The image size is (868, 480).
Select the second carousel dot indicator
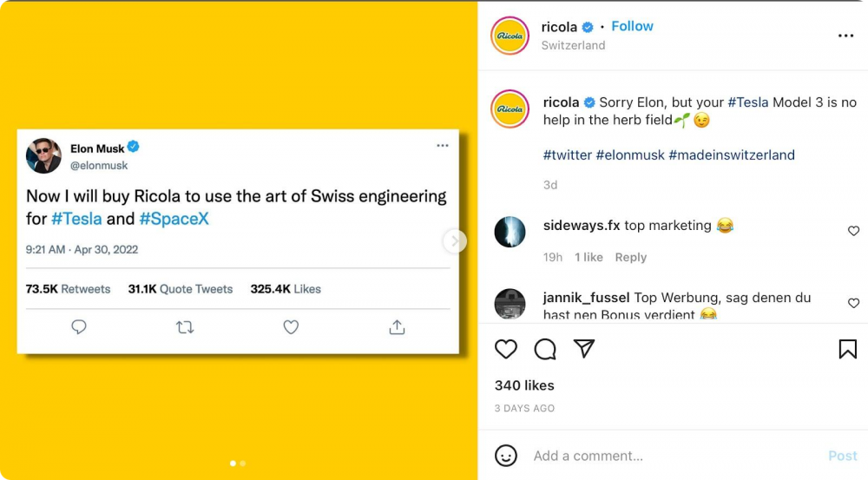click(242, 464)
